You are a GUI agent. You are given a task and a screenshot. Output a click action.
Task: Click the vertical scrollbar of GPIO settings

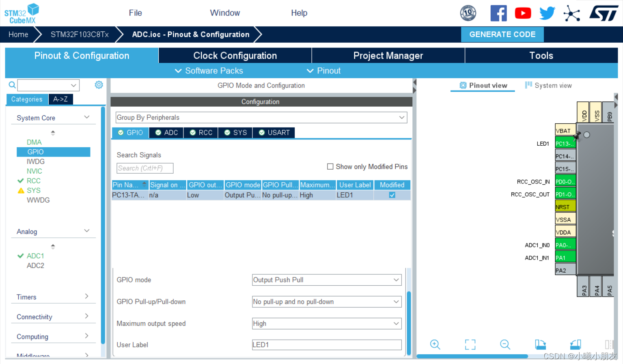pos(409,323)
